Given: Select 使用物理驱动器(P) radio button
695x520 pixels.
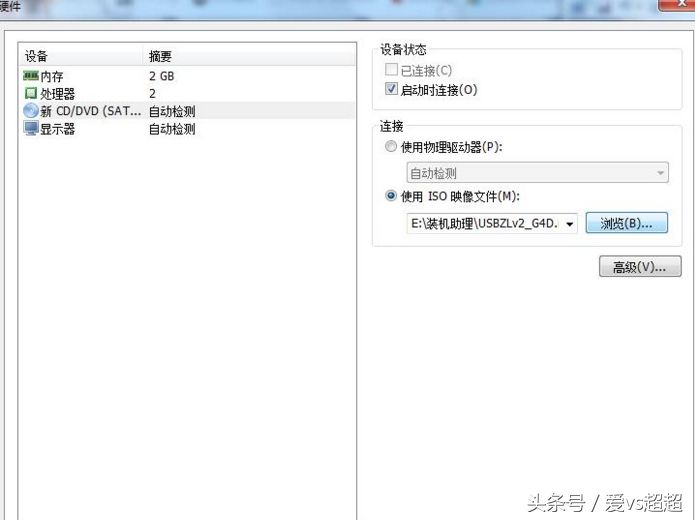Looking at the screenshot, I should (x=390, y=146).
